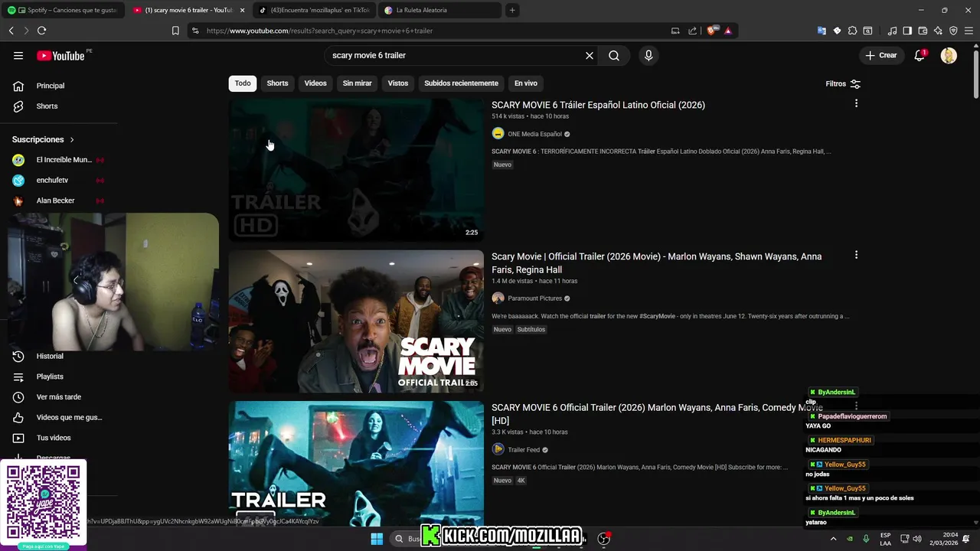Screen dimensions: 980x551
Task: Open Trailer Feed channel
Action: click(x=524, y=450)
